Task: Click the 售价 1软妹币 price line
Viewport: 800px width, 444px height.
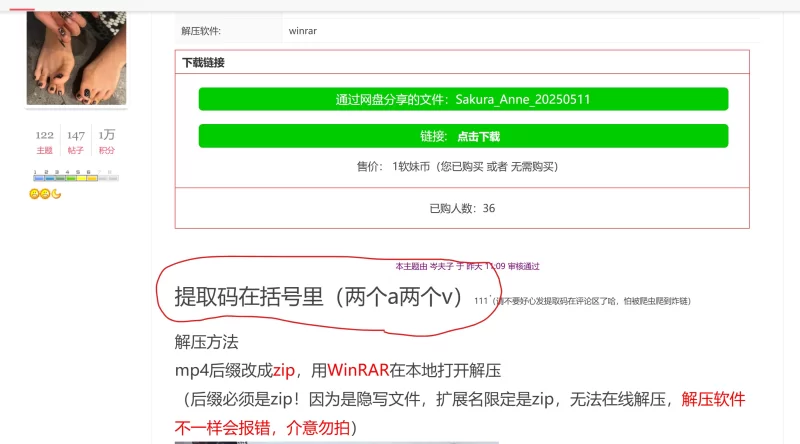Action: point(462,166)
